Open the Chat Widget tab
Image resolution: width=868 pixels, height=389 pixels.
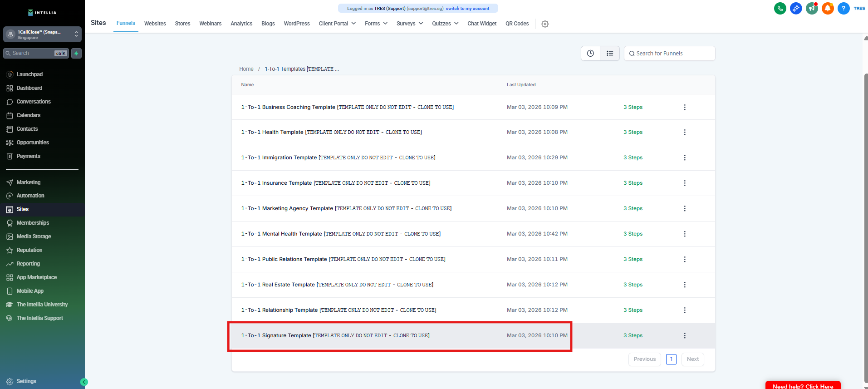coord(482,24)
